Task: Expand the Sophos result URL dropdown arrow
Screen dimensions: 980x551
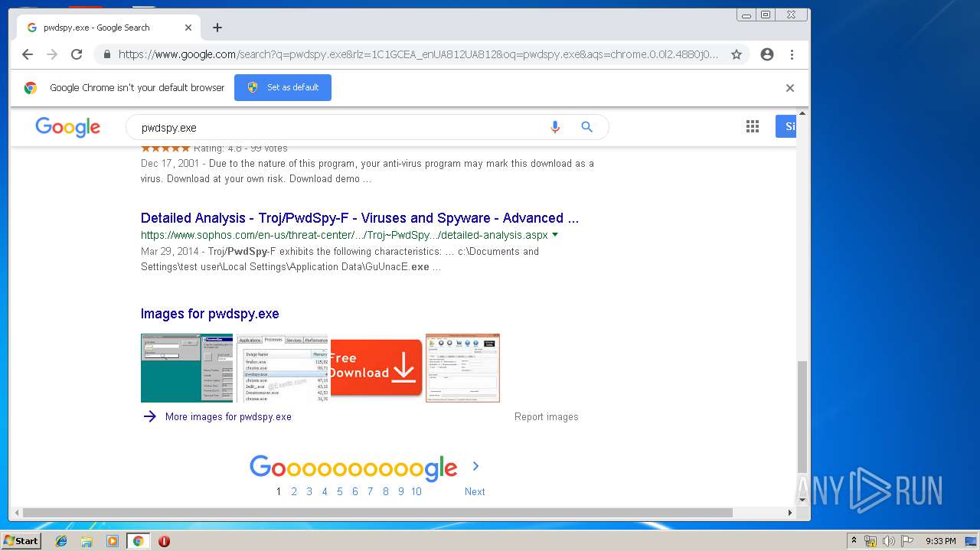Action: coord(555,235)
